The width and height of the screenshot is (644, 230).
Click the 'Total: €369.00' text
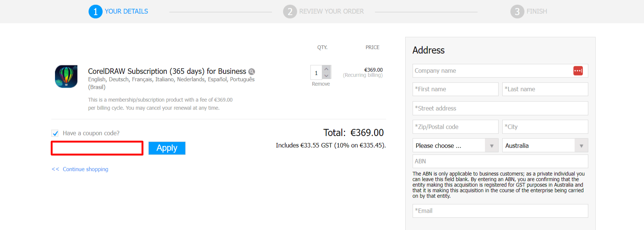[x=354, y=133]
